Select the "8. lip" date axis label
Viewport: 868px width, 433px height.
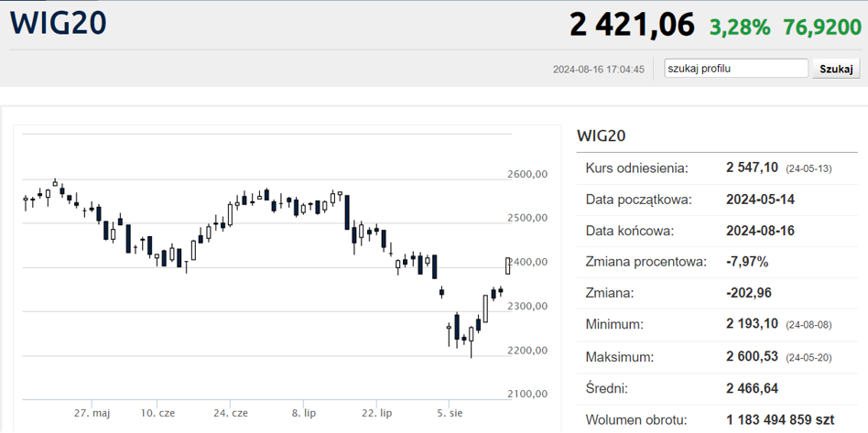point(303,413)
